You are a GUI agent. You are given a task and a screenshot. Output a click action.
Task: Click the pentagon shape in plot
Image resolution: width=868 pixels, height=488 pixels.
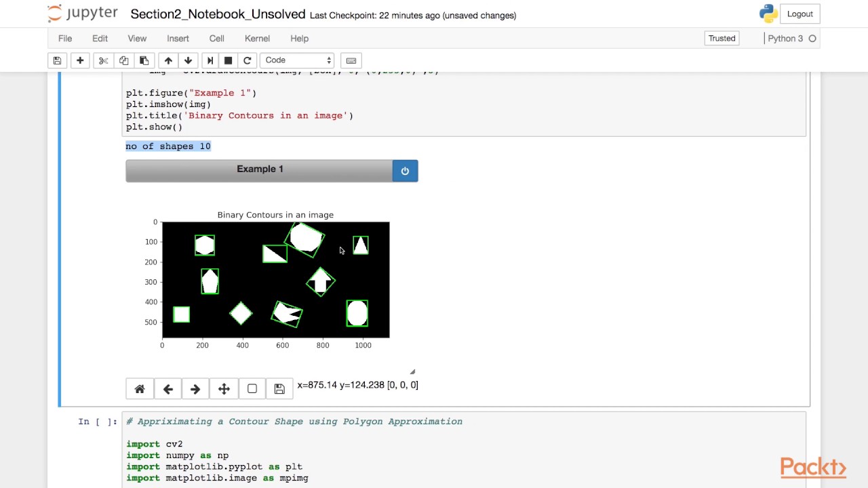click(210, 281)
